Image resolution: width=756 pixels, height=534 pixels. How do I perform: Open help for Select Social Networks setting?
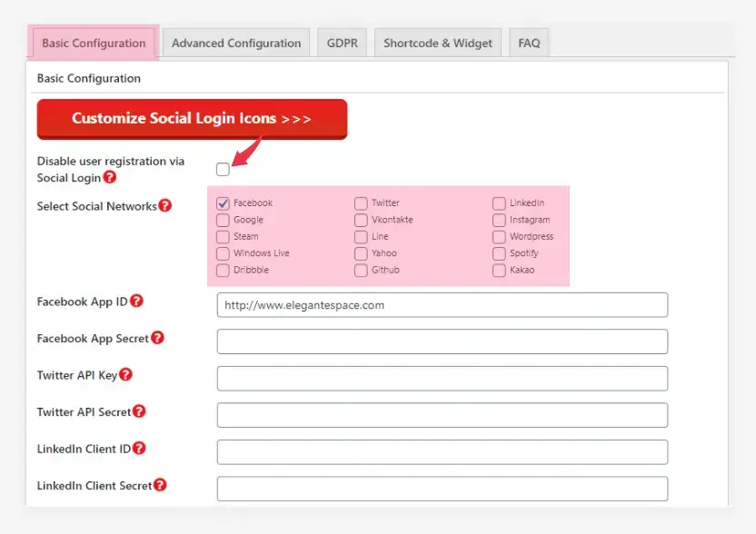pos(165,206)
